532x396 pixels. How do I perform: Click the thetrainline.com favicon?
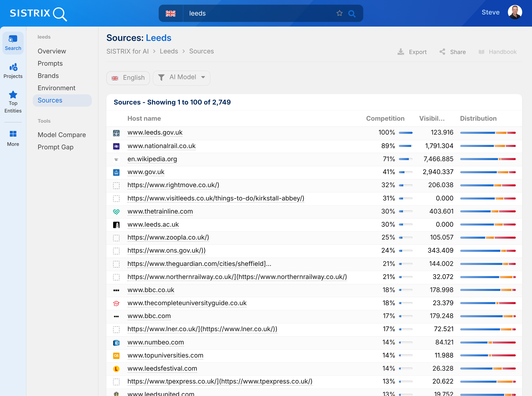(x=116, y=212)
